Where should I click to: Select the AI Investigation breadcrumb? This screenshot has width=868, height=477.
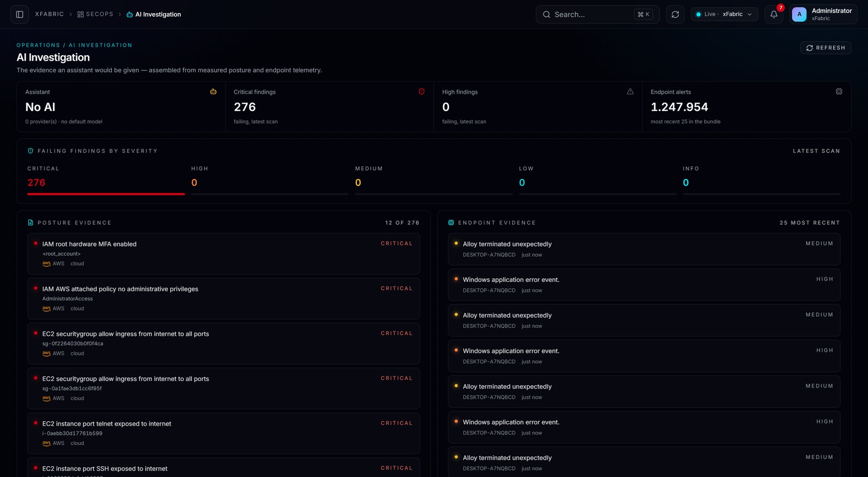(154, 15)
